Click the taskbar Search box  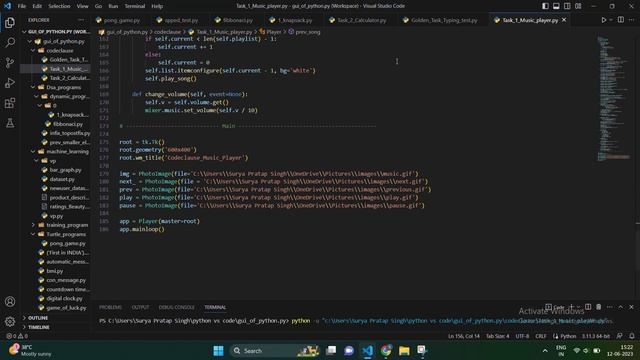[275, 351]
